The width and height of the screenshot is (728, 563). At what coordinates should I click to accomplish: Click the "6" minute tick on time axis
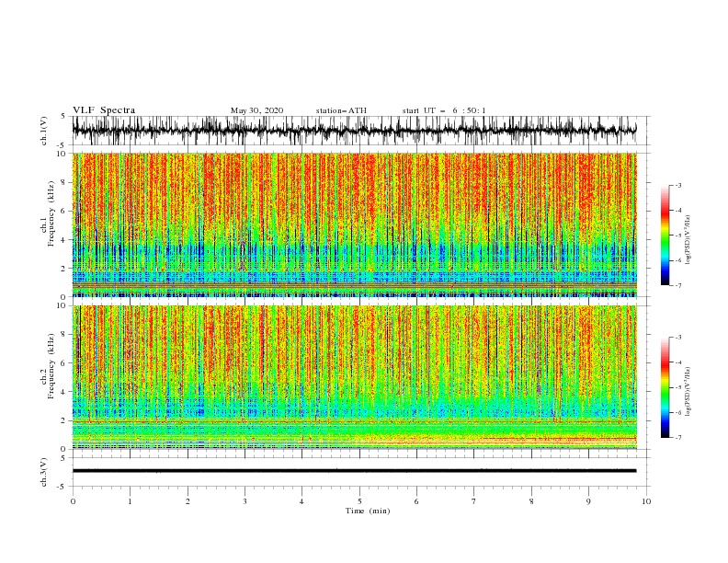416,501
